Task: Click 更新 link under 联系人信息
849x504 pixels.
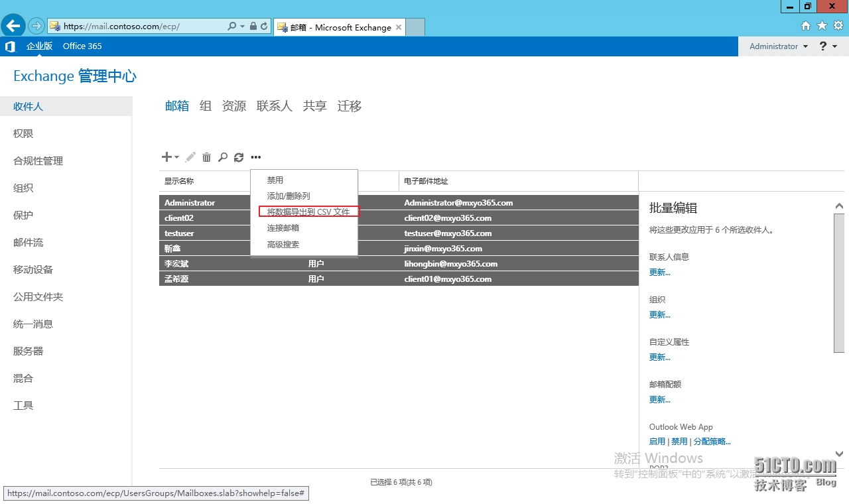Action: click(659, 272)
